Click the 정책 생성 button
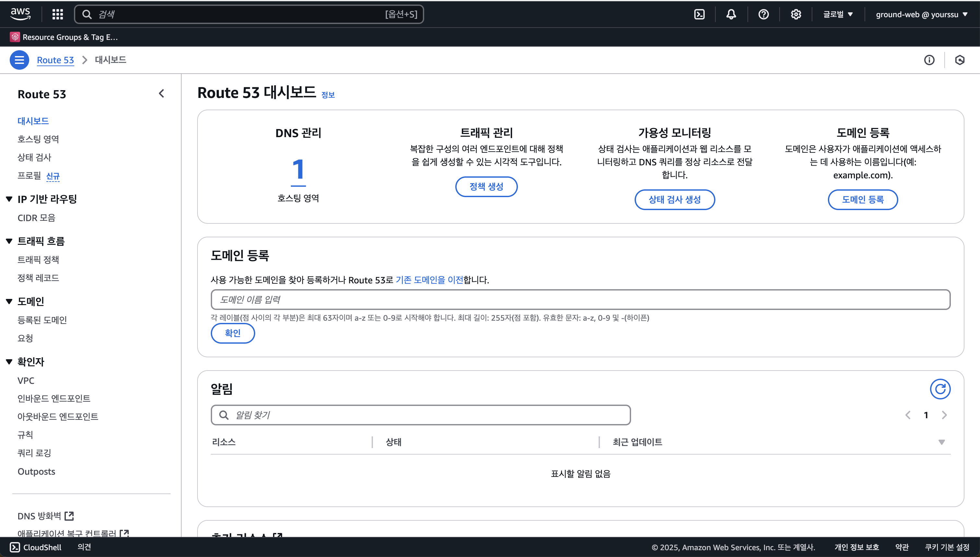 point(486,187)
